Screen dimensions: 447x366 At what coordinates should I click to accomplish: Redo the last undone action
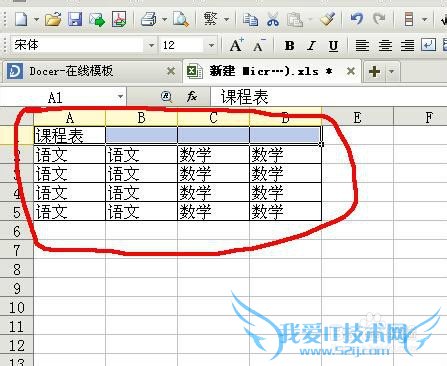click(379, 19)
